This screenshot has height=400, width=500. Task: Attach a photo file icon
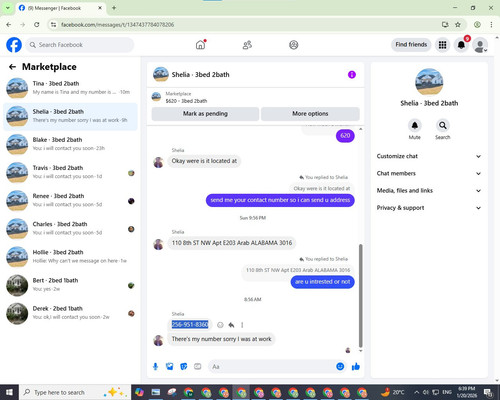pyautogui.click(x=170, y=367)
